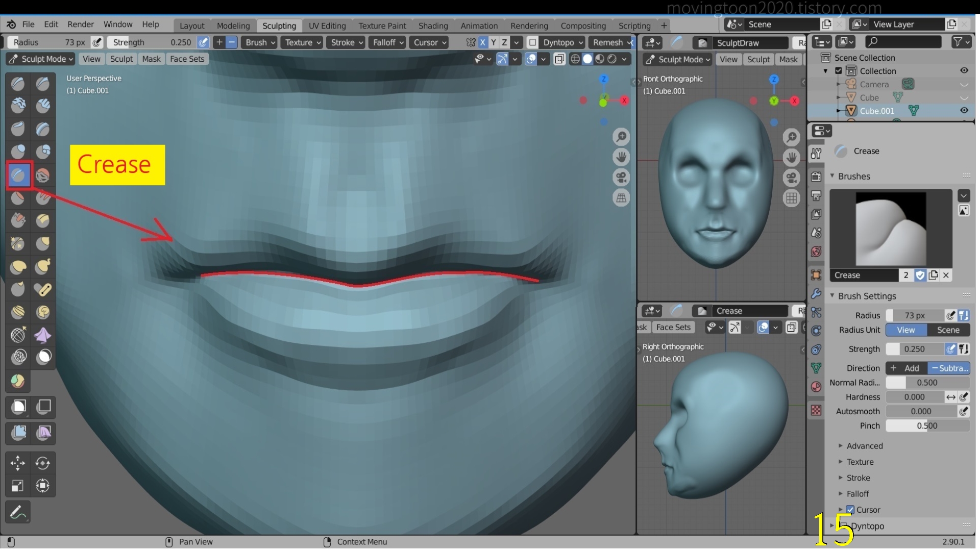980x551 pixels.
Task: Open the Modifier wrench properties tab
Action: (816, 294)
